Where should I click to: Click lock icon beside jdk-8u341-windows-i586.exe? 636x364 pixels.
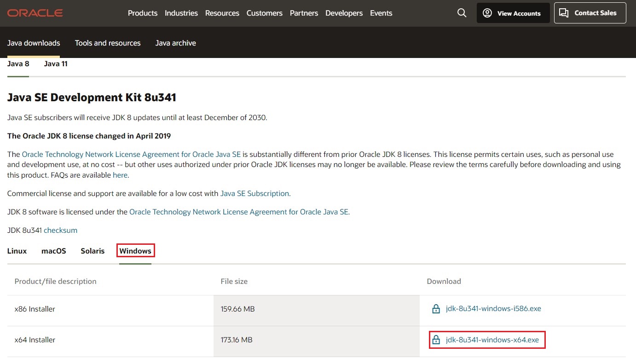coord(436,309)
